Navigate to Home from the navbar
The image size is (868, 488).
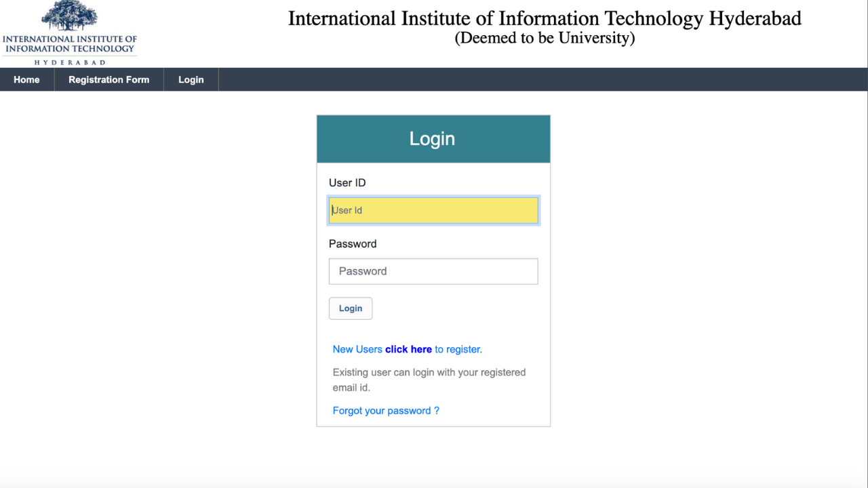point(26,79)
